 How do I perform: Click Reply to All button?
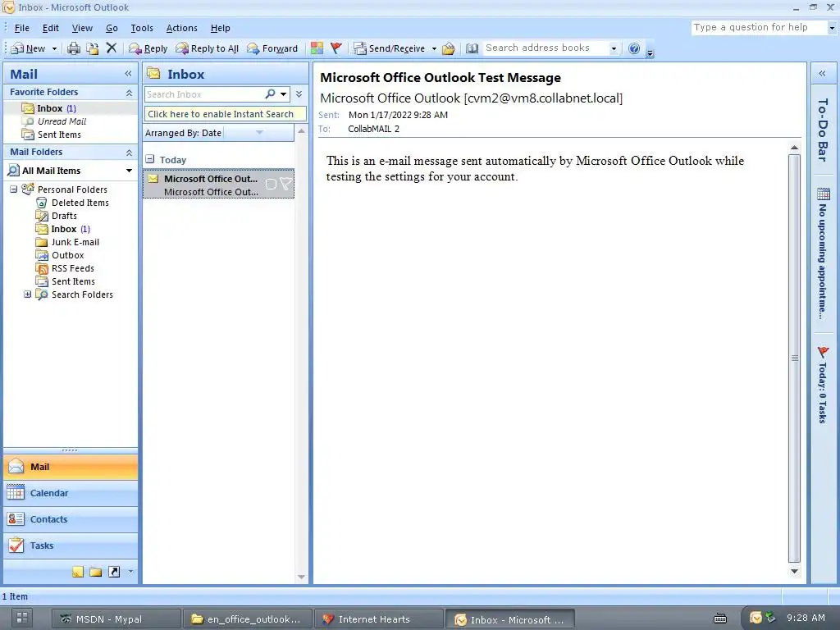click(x=208, y=48)
